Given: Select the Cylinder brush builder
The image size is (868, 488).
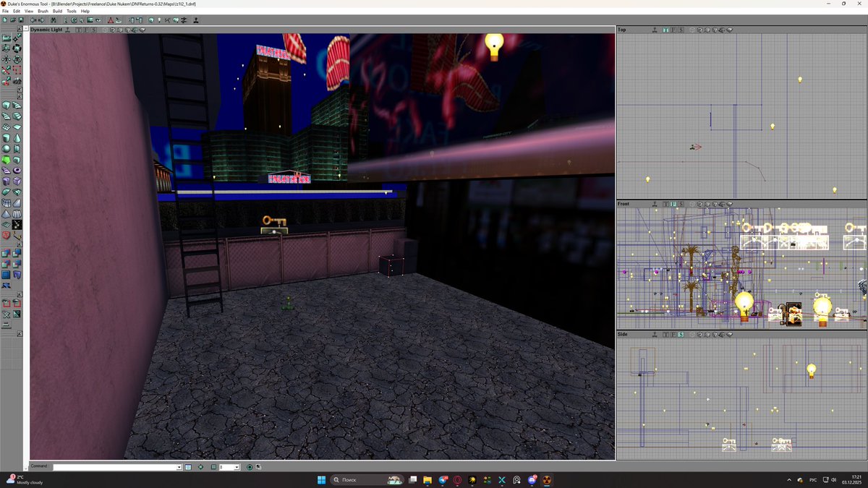Looking at the screenshot, I should pos(7,137).
